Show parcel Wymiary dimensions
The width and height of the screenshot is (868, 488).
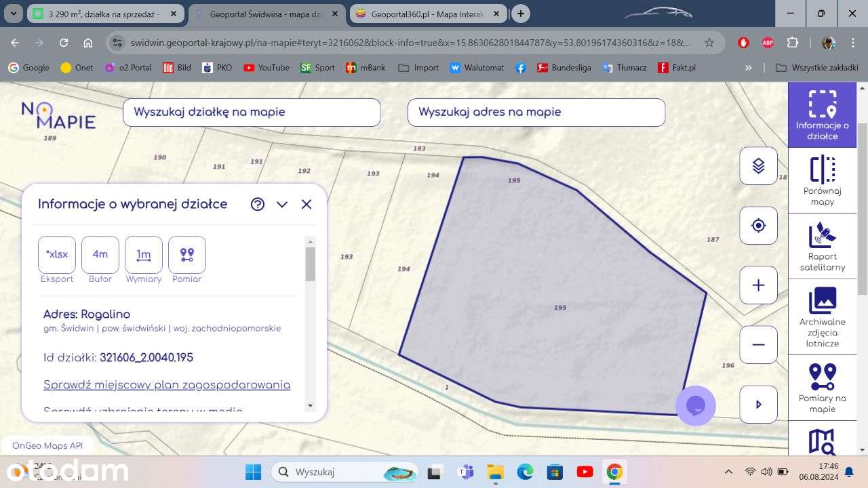tap(144, 255)
